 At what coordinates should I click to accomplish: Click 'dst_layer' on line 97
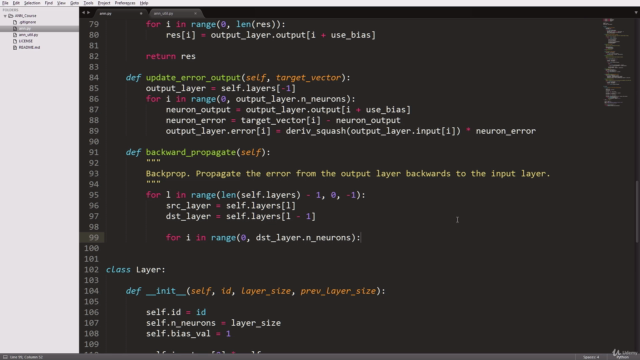click(x=188, y=216)
